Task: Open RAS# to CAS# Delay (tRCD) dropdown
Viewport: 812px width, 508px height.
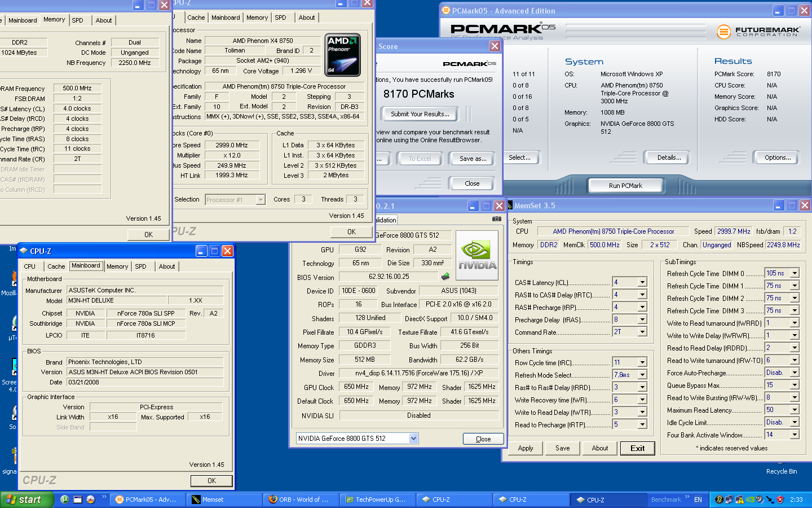Action: pyautogui.click(x=642, y=295)
